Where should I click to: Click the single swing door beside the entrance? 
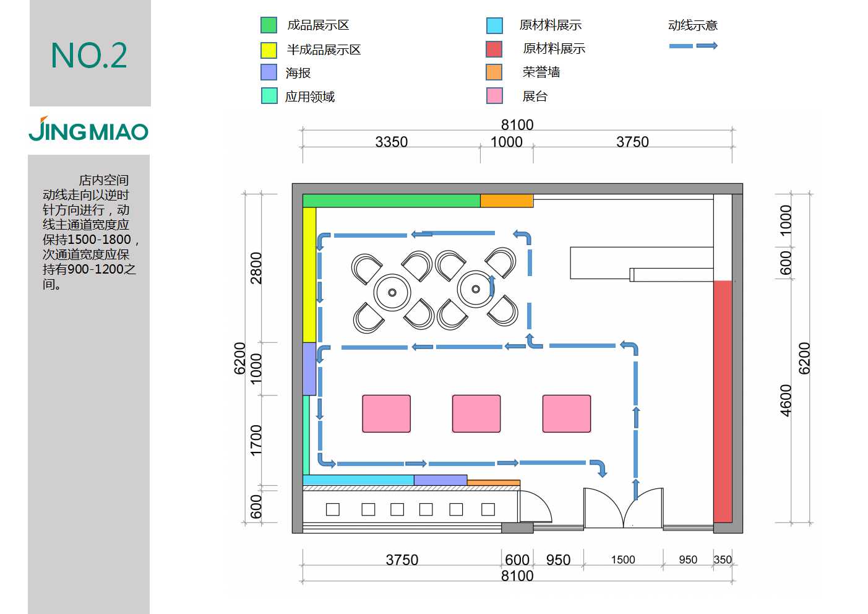(x=535, y=508)
